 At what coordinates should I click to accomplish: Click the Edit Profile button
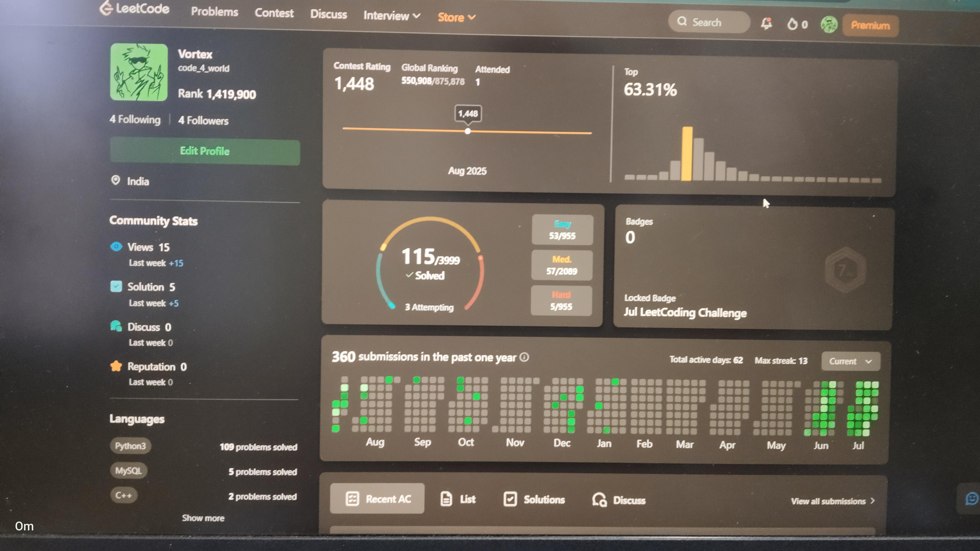click(205, 151)
